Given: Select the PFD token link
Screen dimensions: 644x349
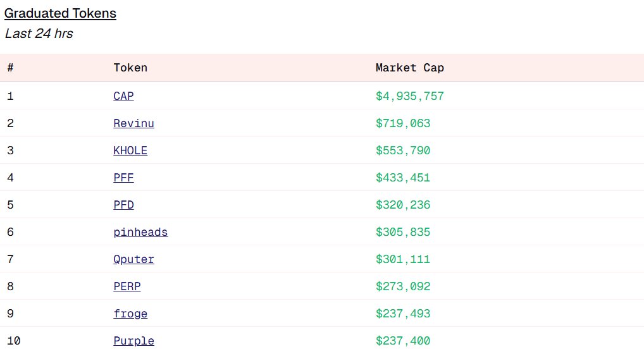Looking at the screenshot, I should click(x=123, y=205).
